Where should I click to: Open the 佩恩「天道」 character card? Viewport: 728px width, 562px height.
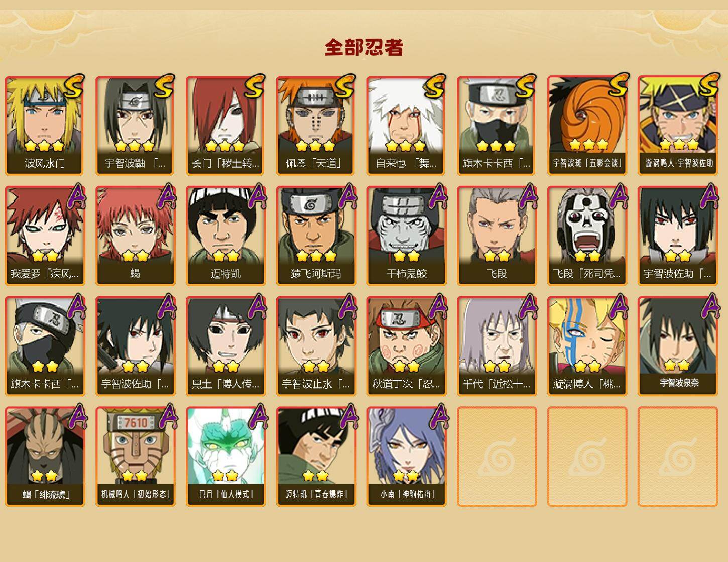click(x=316, y=125)
